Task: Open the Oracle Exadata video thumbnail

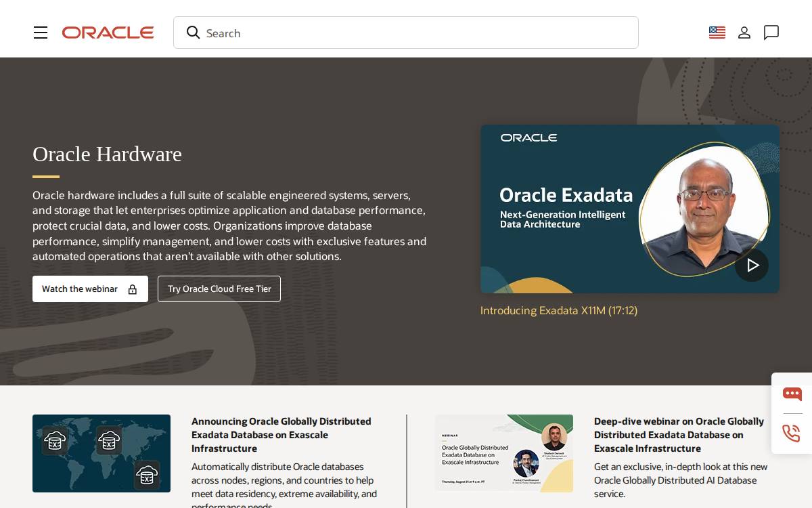Action: point(630,209)
